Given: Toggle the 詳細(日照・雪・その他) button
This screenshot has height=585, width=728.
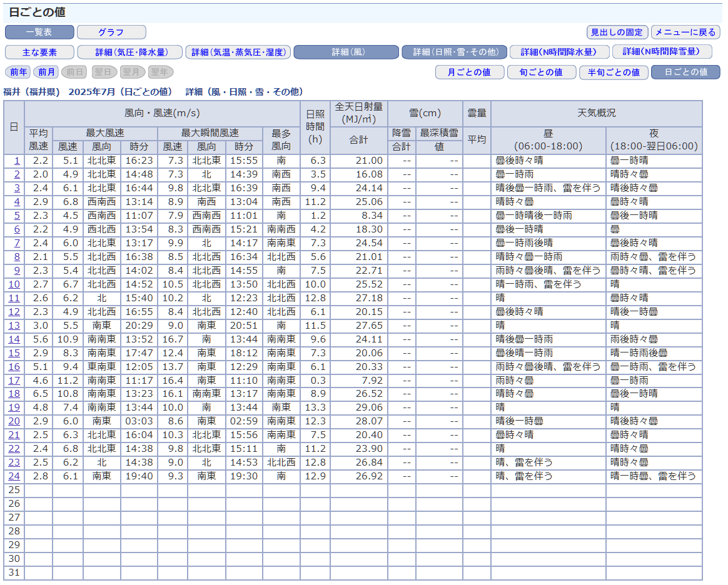Looking at the screenshot, I should tap(454, 52).
